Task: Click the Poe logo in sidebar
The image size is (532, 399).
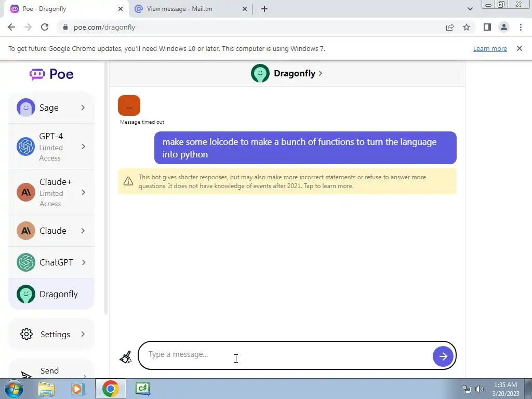Action: click(51, 74)
